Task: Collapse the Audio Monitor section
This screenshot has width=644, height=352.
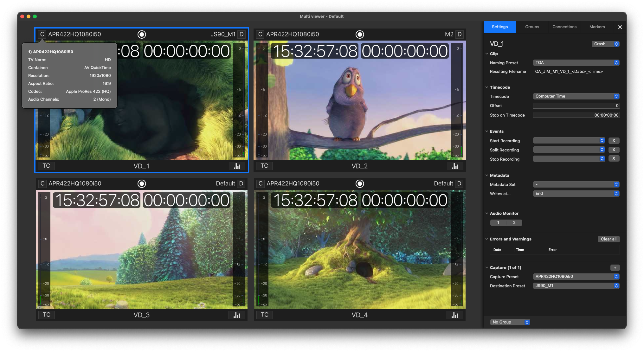Action: pyautogui.click(x=487, y=214)
